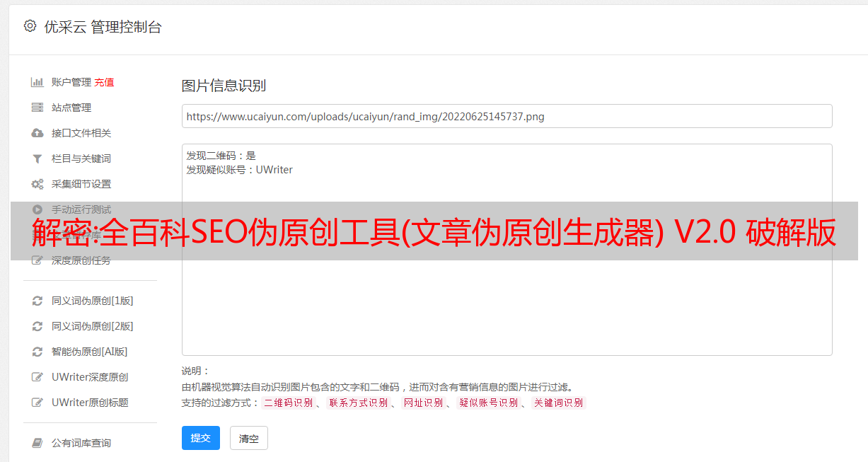Click the bar chart icon next to 账户管理

coord(37,82)
